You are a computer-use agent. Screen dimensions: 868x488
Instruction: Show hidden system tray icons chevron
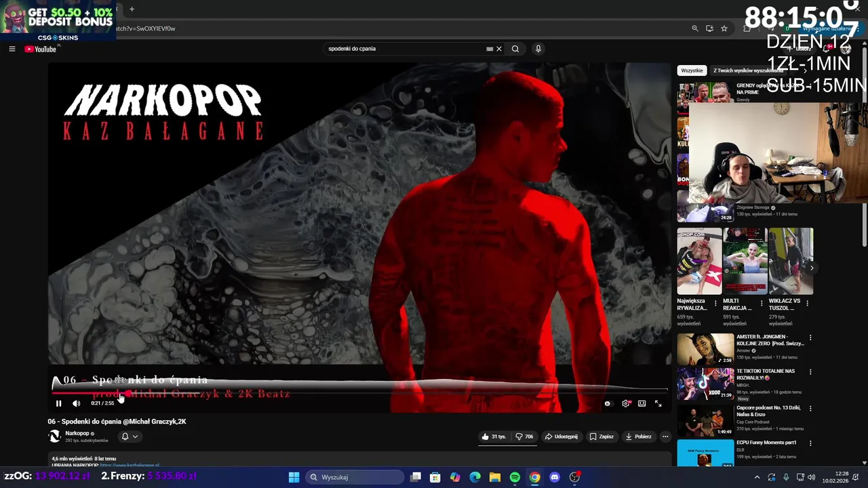[757, 477]
